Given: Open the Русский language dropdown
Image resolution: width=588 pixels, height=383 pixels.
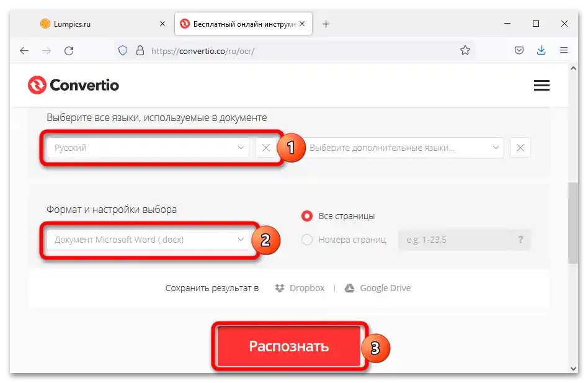Looking at the screenshot, I should 148,148.
